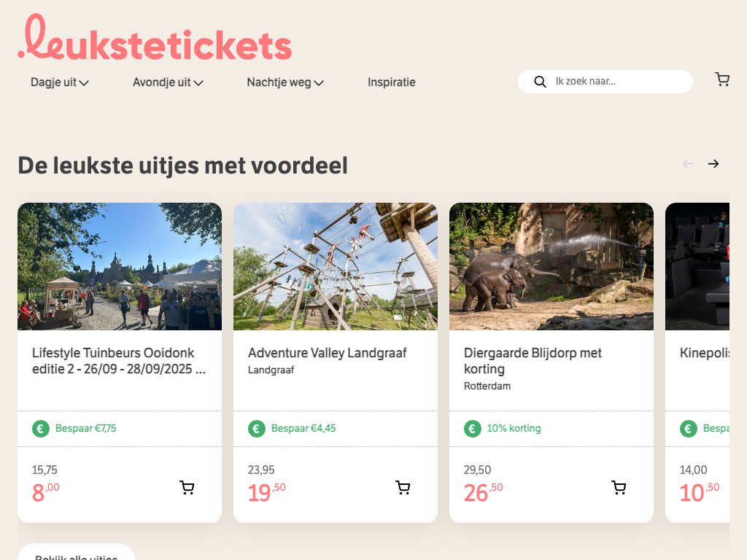Go to next carousel slide arrow

click(x=713, y=164)
